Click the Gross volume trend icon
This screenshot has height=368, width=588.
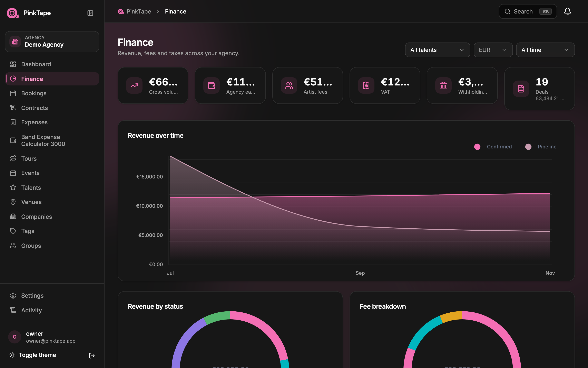click(134, 85)
